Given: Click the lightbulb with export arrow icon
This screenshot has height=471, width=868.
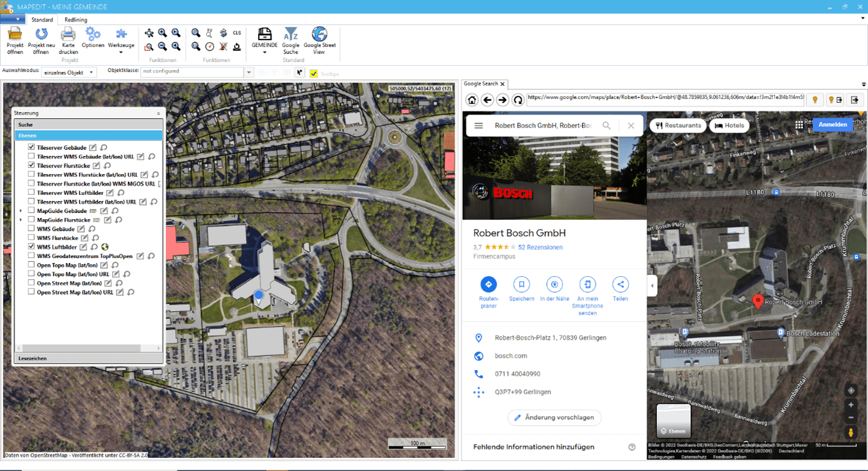Looking at the screenshot, I should (835, 100).
